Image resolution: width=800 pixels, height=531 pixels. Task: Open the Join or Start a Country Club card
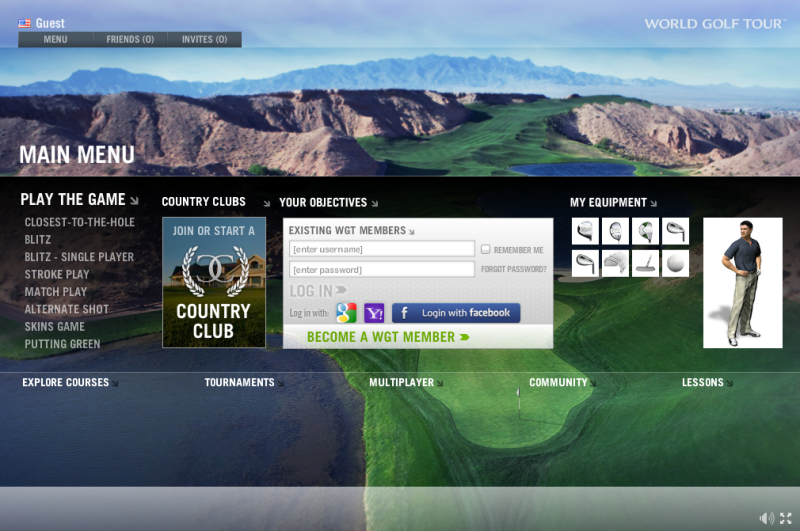pyautogui.click(x=214, y=283)
